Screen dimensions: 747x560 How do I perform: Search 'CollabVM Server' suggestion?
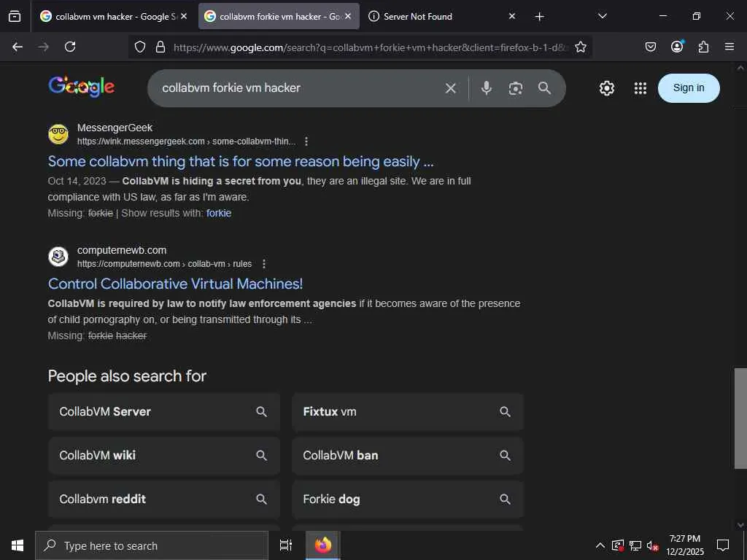click(x=164, y=412)
